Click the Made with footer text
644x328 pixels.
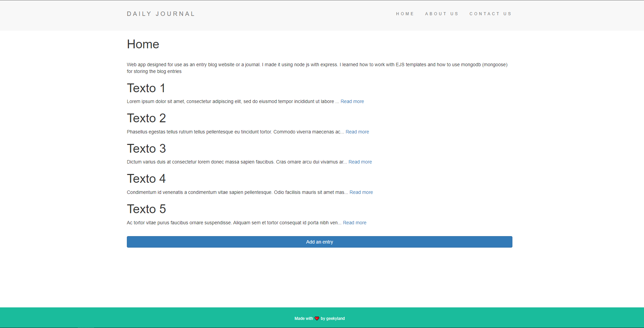tap(303, 318)
